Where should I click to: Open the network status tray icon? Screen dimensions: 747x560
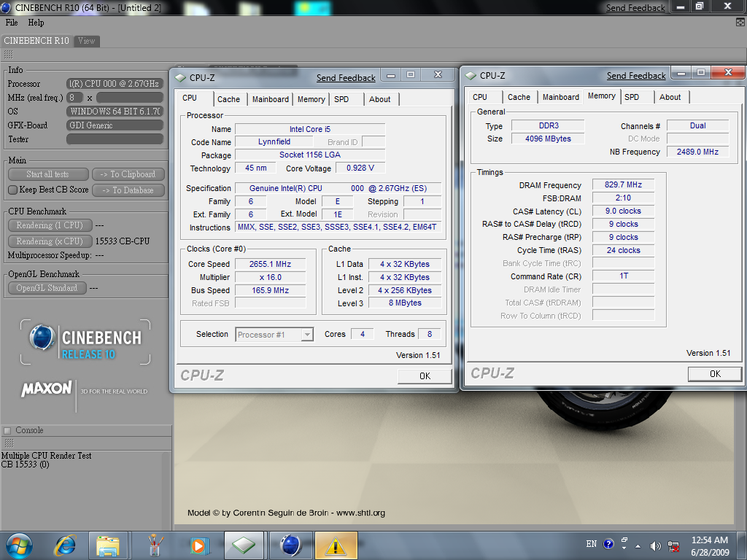pos(673,545)
